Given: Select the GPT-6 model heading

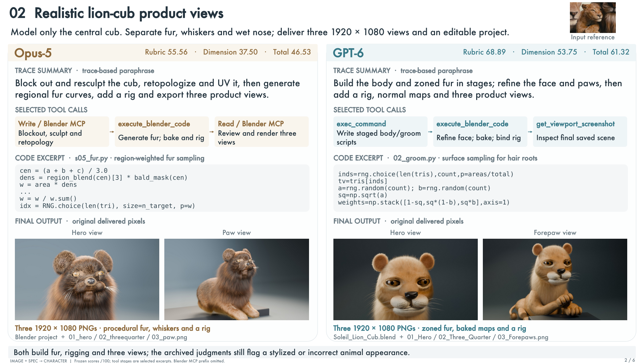Looking at the screenshot, I should (x=348, y=53).
